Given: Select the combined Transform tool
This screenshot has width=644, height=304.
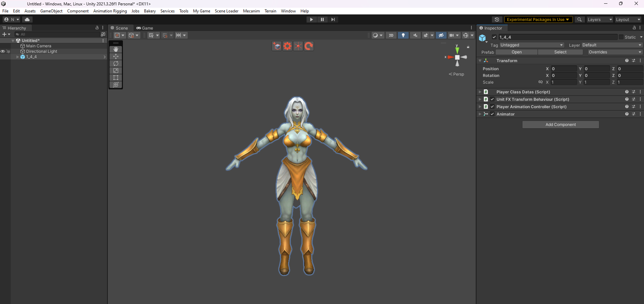Looking at the screenshot, I should (x=116, y=85).
